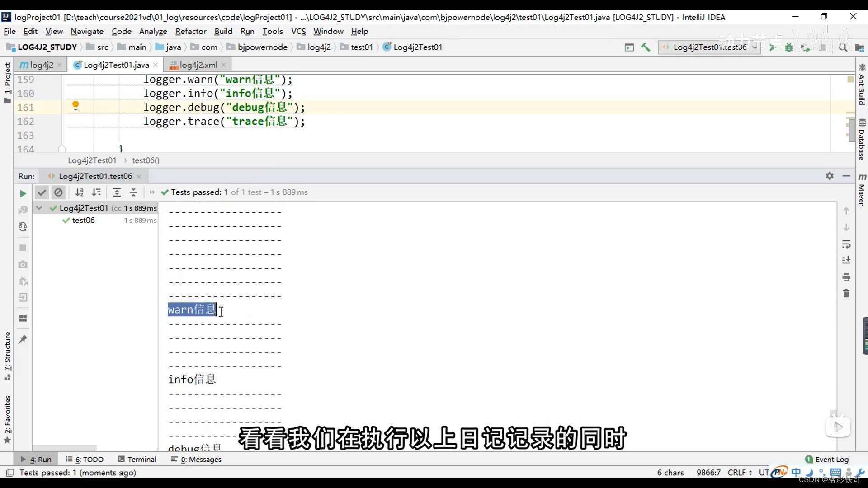868x488 pixels.
Task: Open the VCS menu
Action: [x=298, y=31]
